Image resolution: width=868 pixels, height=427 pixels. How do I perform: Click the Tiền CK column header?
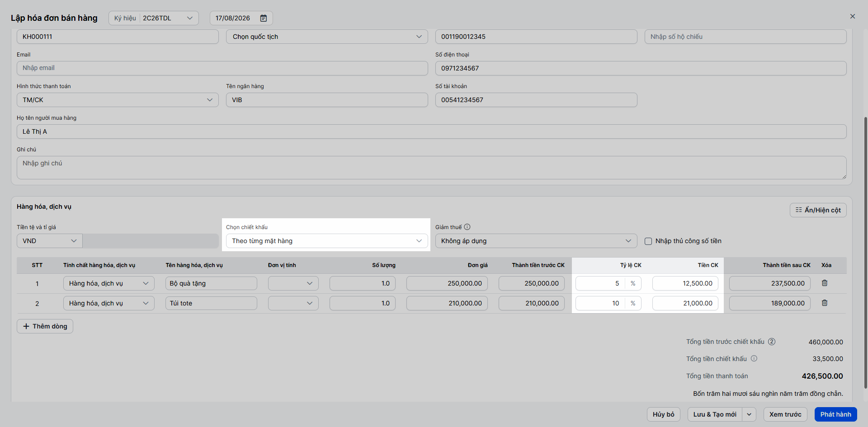click(x=708, y=265)
